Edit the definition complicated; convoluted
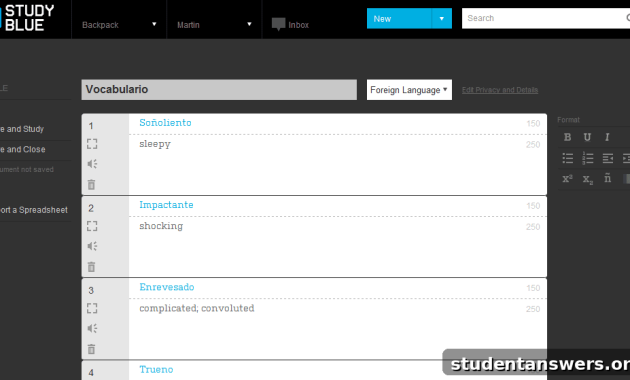 pos(196,308)
